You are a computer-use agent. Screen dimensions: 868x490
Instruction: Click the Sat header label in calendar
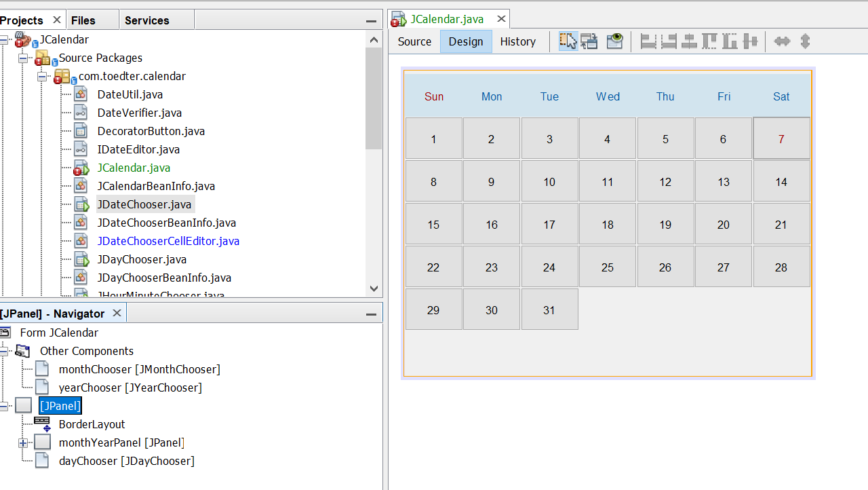click(x=781, y=96)
